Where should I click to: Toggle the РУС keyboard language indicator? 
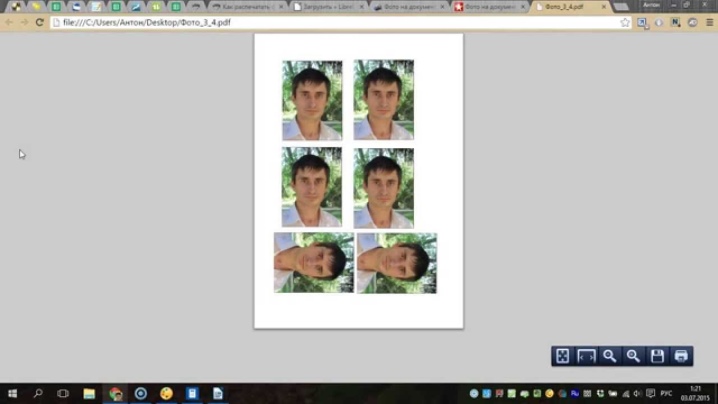[666, 394]
